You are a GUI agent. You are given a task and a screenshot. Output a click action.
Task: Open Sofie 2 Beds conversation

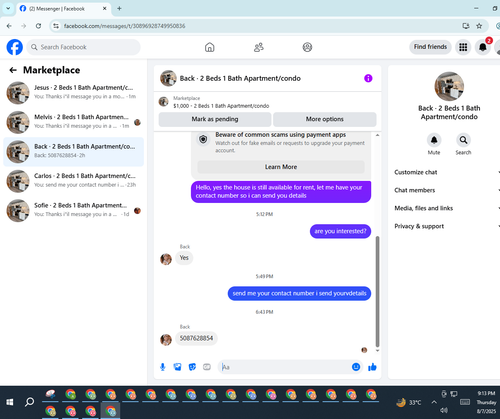73,210
